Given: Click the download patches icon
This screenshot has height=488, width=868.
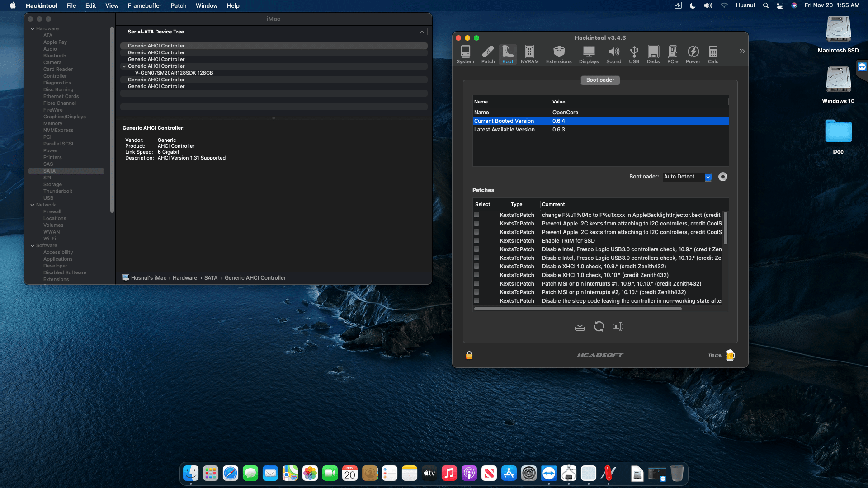Looking at the screenshot, I should click(580, 326).
